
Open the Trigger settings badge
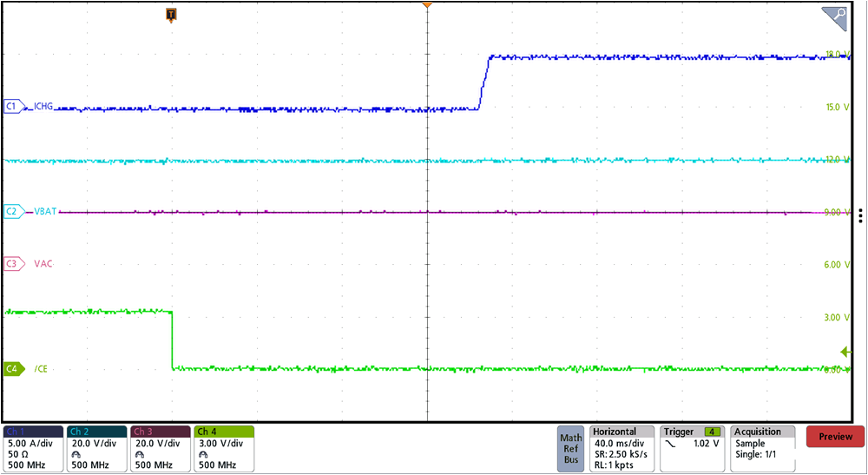(x=693, y=448)
